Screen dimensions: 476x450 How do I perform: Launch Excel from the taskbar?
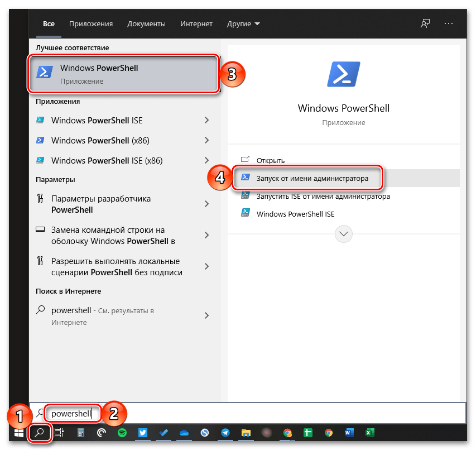click(369, 432)
